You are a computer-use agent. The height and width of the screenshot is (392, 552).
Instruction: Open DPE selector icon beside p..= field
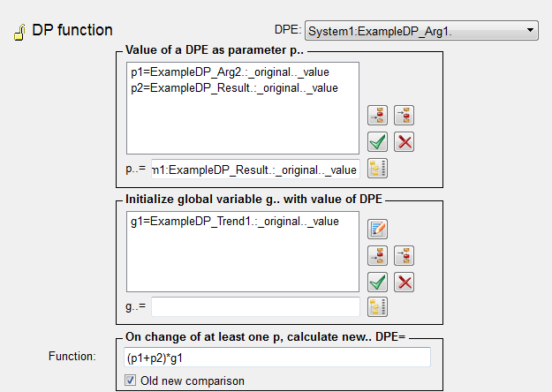[x=378, y=169]
